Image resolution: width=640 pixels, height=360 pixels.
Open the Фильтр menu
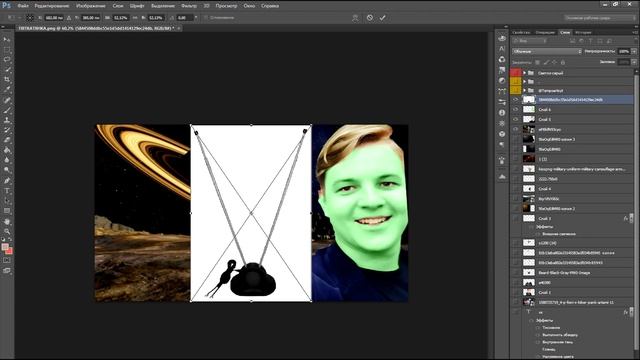pos(189,6)
